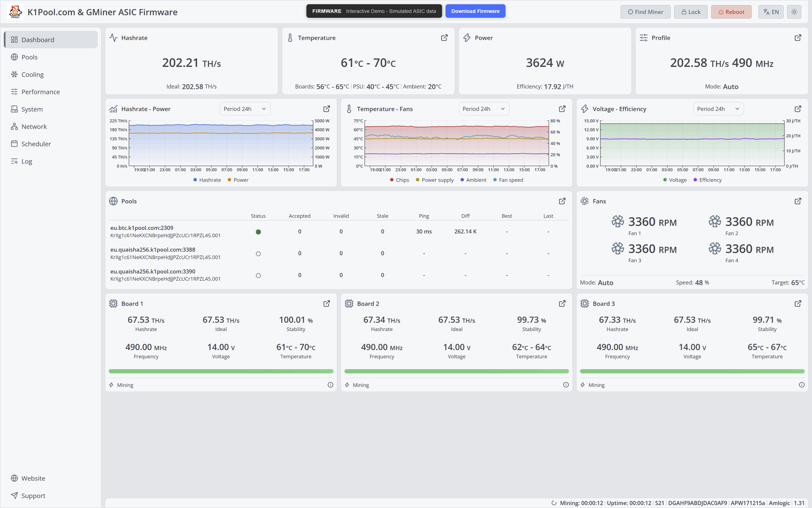Open Board 3 expand icon
This screenshot has width=812, height=508.
pyautogui.click(x=798, y=304)
